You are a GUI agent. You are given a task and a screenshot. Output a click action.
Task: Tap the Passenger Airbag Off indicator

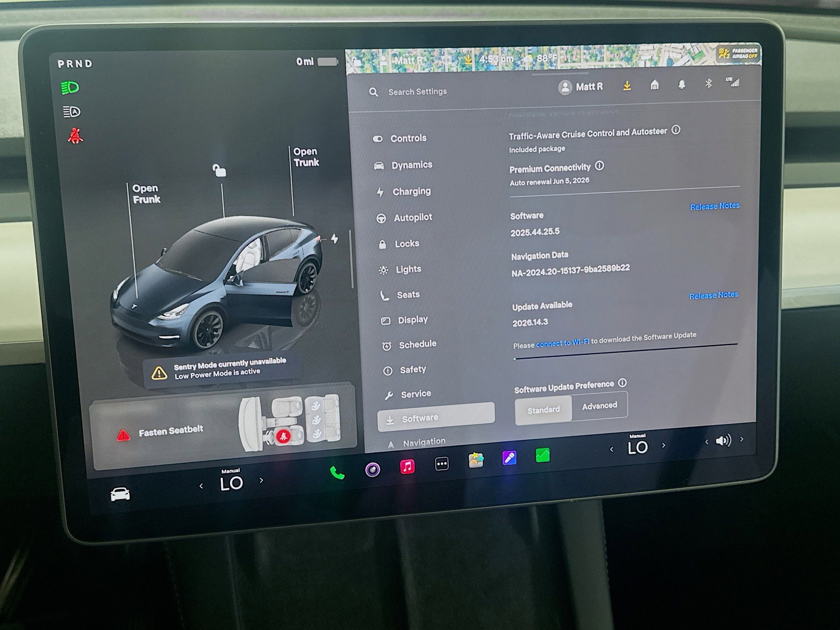738,53
